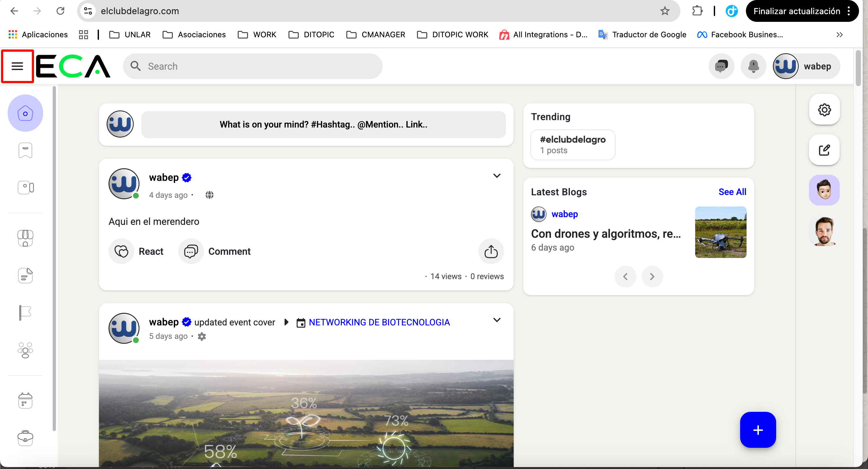The width and height of the screenshot is (868, 469).
Task: Share the 'Aqui en el merendero' post
Action: 491,251
